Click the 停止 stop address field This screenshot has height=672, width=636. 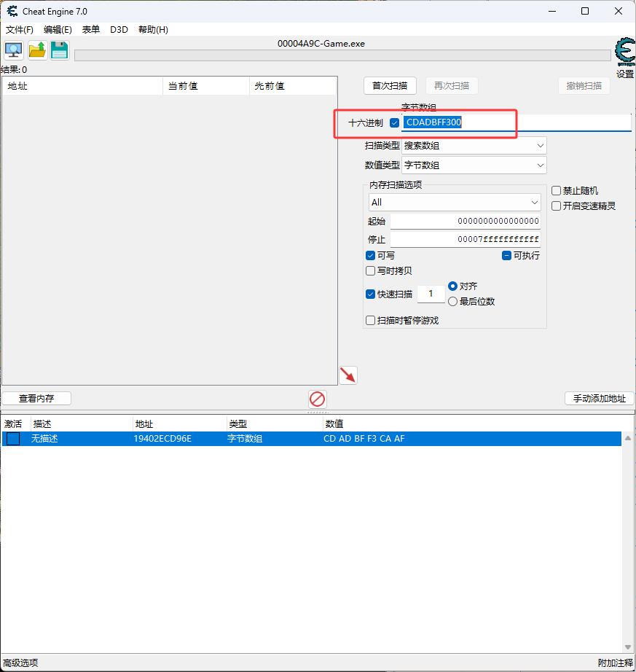pyautogui.click(x=465, y=239)
